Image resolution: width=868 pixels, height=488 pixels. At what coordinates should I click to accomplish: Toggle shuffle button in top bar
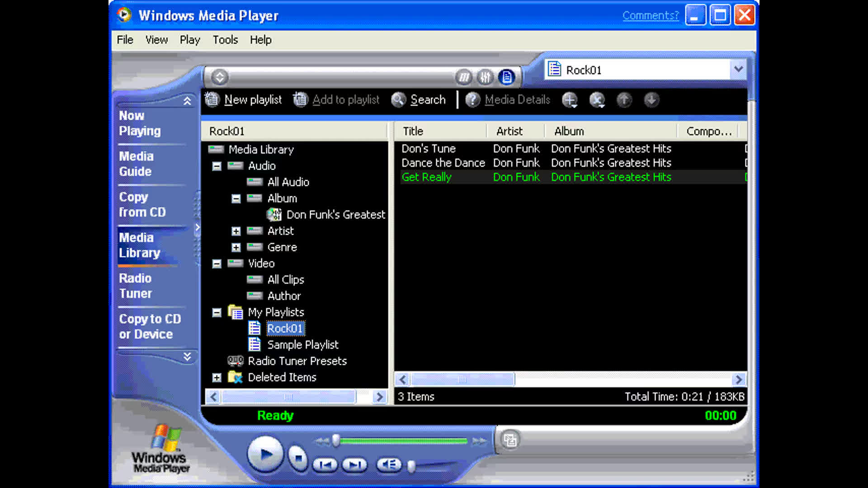(464, 77)
